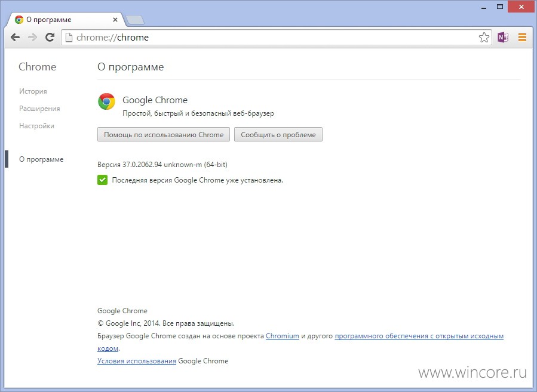Click the Google Chrome logo on the page
This screenshot has width=537, height=392.
click(106, 101)
